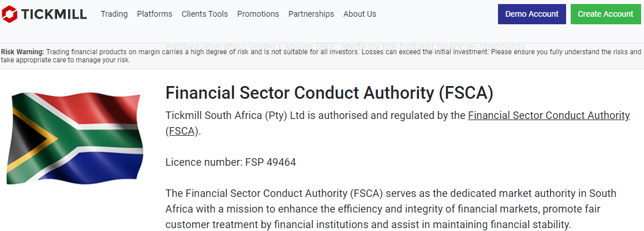Click the Financial Sector Conduct Authority (FSCA) heading
Screen dimensions: 644x231
point(329,94)
